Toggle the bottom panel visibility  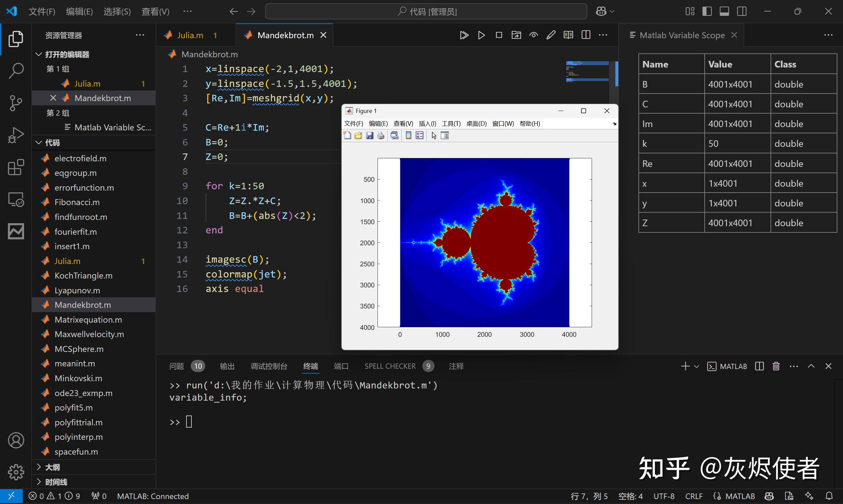click(x=724, y=11)
